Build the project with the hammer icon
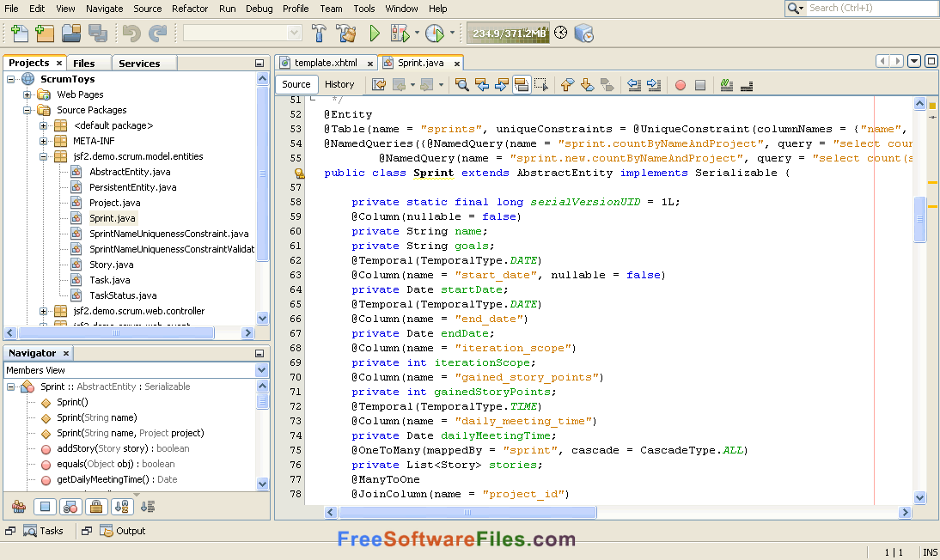 [319, 34]
